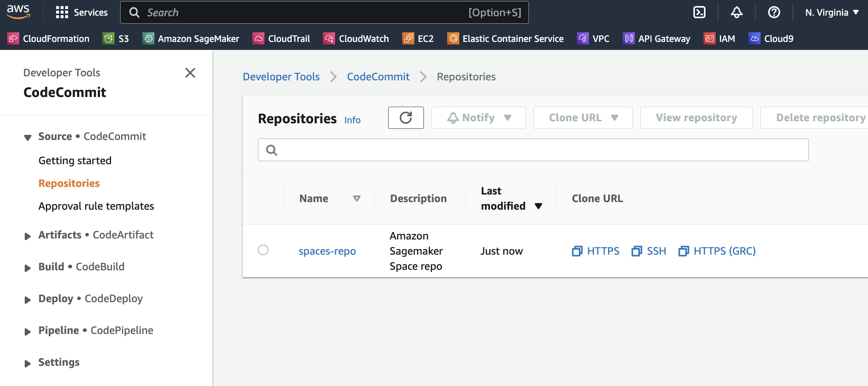868x386 pixels.
Task: Select Repositories in the sidebar
Action: (69, 183)
